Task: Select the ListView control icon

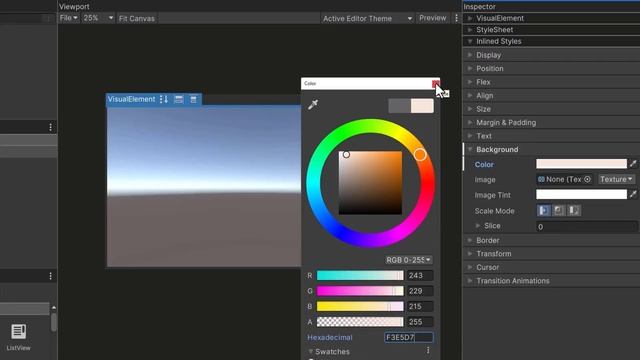Action: pos(18,331)
